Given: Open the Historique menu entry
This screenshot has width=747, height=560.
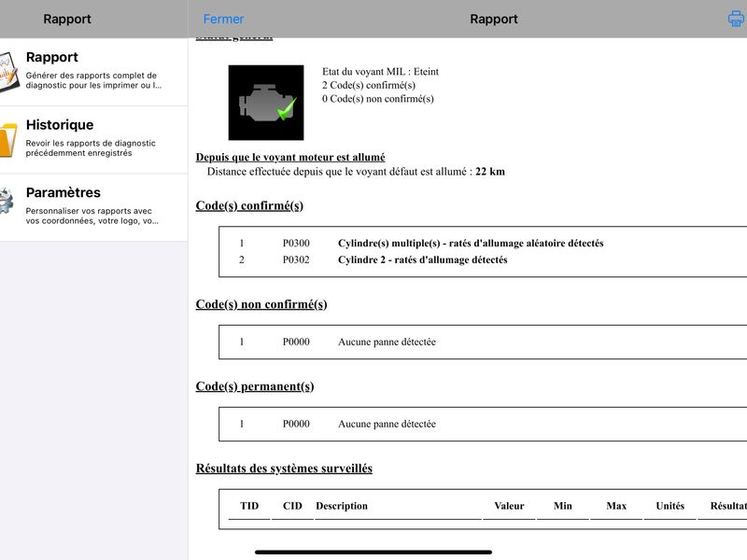Looking at the screenshot, I should click(94, 139).
